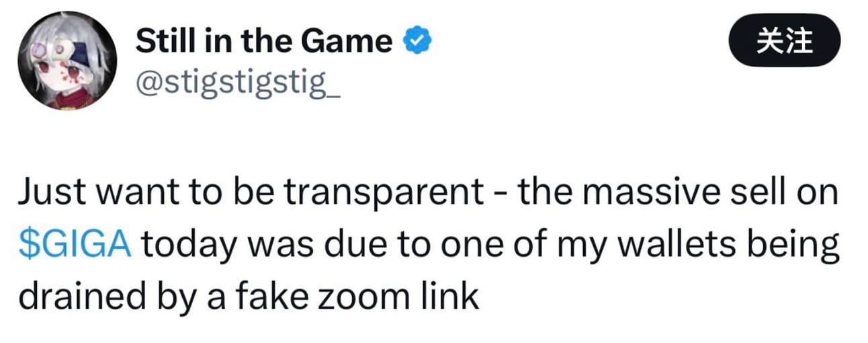Open the $GIGA cashtag link
The height and width of the screenshot is (343, 868).
tap(75, 245)
